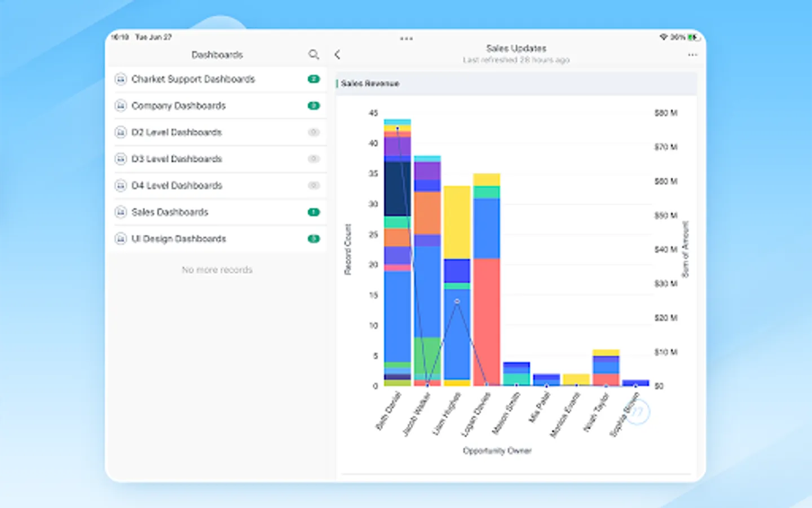Click the battery indicator in status bar

(693, 37)
